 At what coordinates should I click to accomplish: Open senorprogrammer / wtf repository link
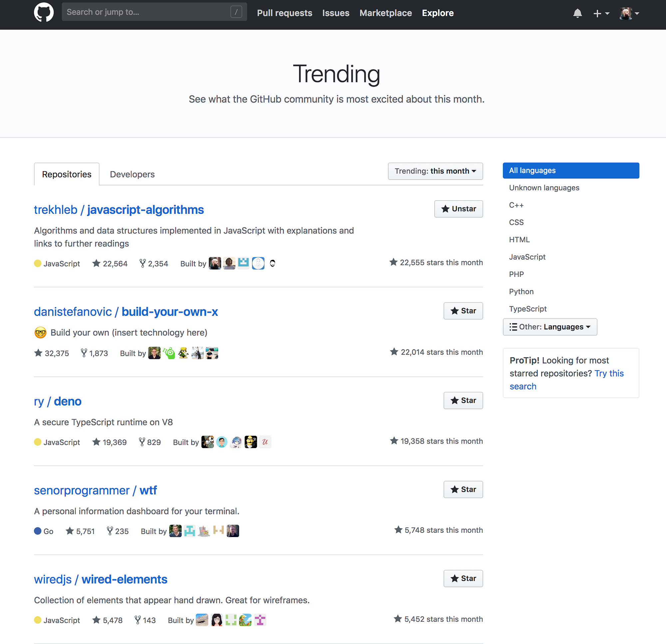[x=96, y=491]
